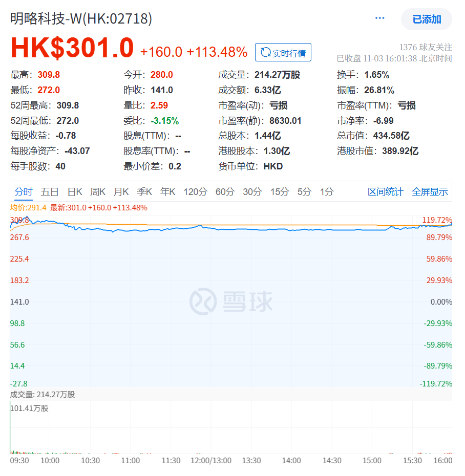Open the 周K chart tab
This screenshot has width=465, height=476.
(x=98, y=192)
